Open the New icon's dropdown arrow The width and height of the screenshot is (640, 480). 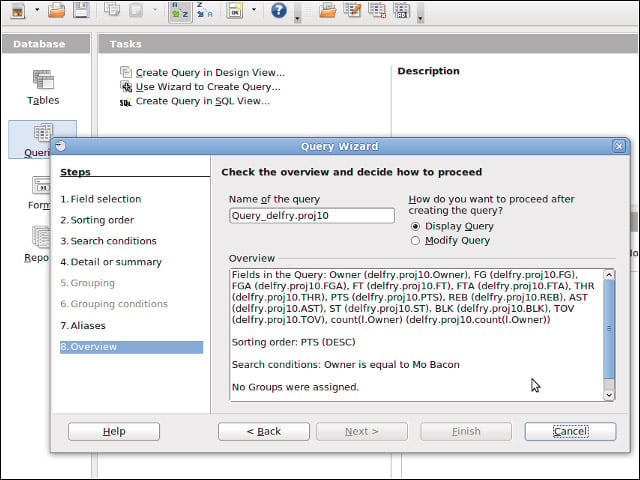point(37,10)
